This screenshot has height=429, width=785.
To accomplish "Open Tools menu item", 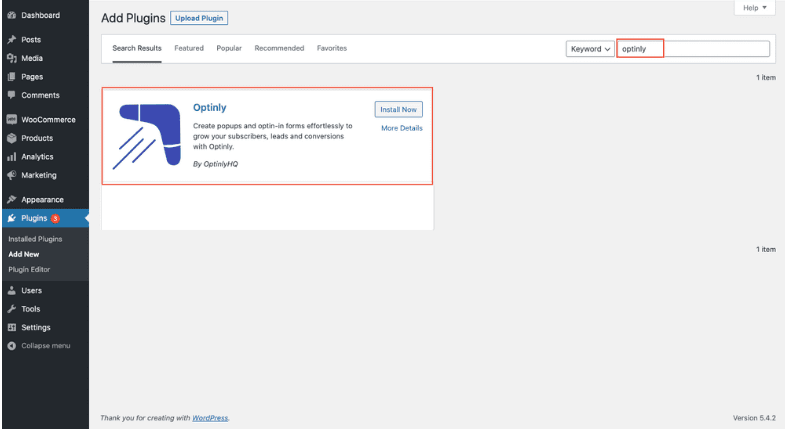I will click(x=45, y=309).
